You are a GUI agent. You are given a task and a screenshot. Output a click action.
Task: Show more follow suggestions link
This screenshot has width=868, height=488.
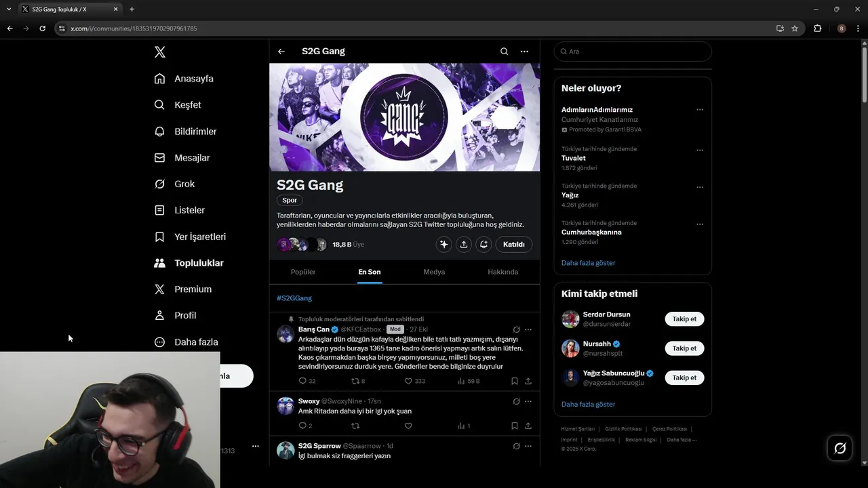[588, 405]
